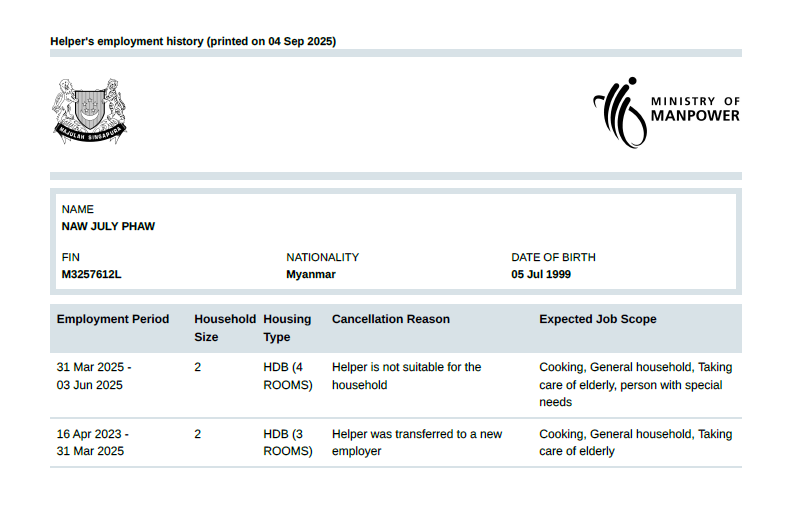Screen dimensions: 793x510
Task: Click job scope mentioning person with special needs
Action: pyautogui.click(x=635, y=384)
